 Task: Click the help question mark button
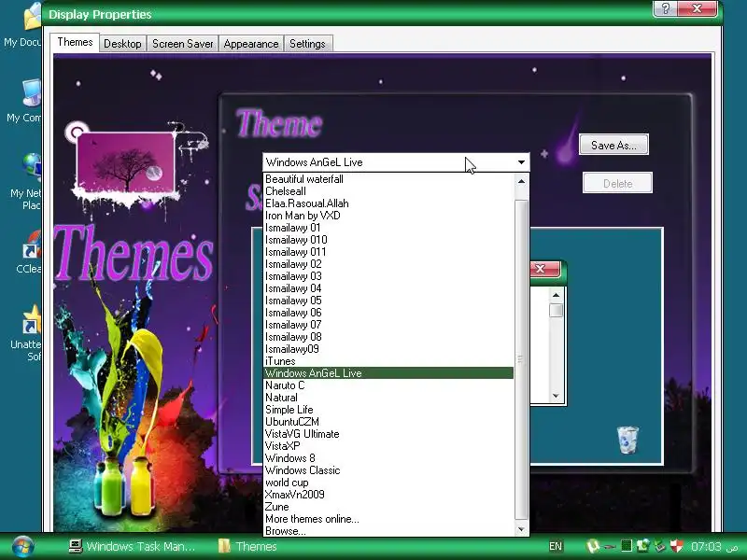[x=665, y=8]
